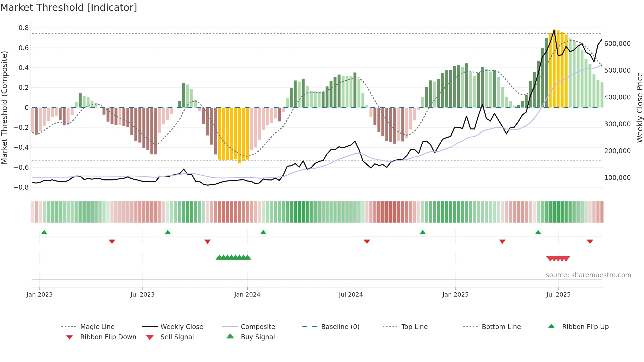The image size is (644, 362).
Task: Click the ribbon flip up marker just after Jan 2024
Action: pos(263,232)
